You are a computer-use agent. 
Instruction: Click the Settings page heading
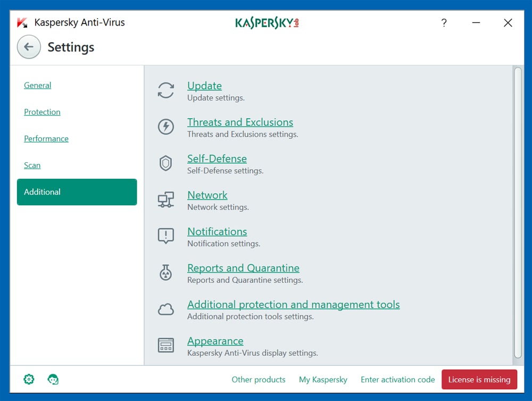click(x=71, y=47)
